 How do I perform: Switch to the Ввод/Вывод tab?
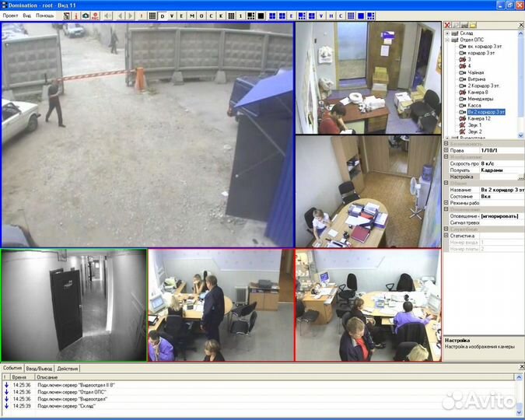click(x=40, y=368)
